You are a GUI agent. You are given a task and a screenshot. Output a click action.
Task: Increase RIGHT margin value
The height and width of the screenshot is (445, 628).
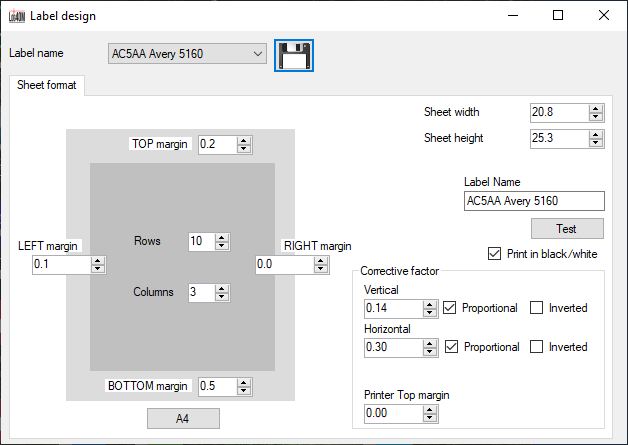(x=321, y=261)
